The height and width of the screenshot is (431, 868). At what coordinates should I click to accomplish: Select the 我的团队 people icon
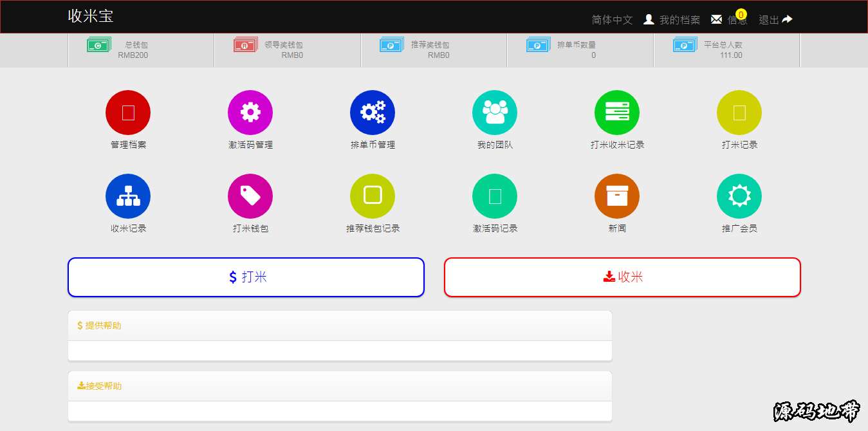(x=495, y=113)
